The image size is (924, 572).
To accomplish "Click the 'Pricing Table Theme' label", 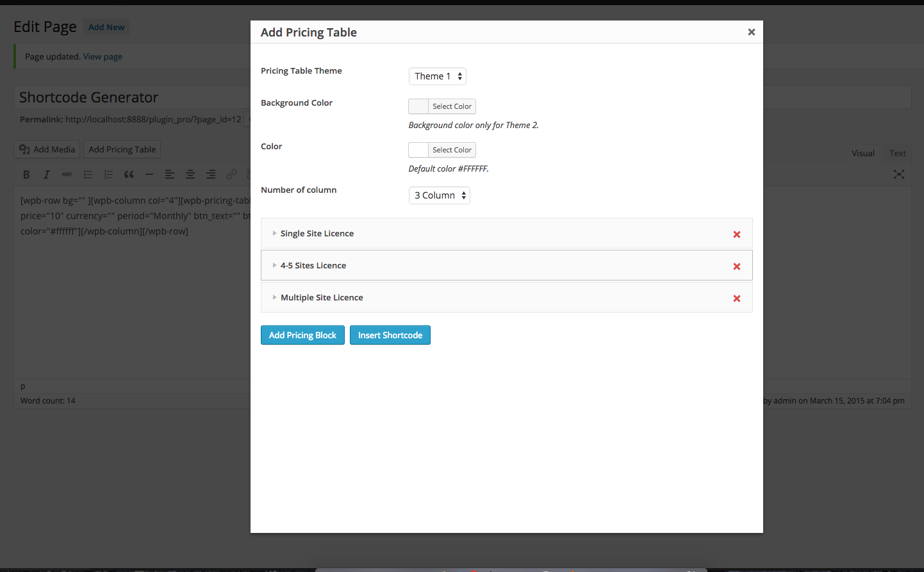I will 301,70.
